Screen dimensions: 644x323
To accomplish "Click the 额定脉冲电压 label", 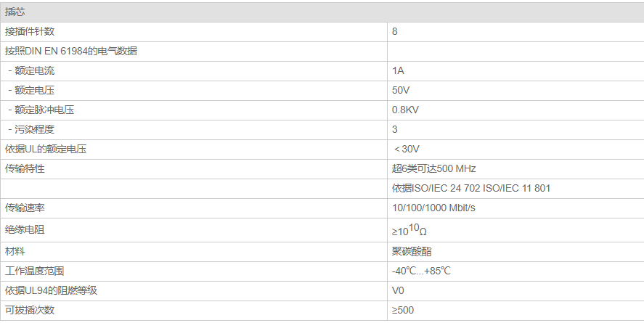I will [45, 110].
